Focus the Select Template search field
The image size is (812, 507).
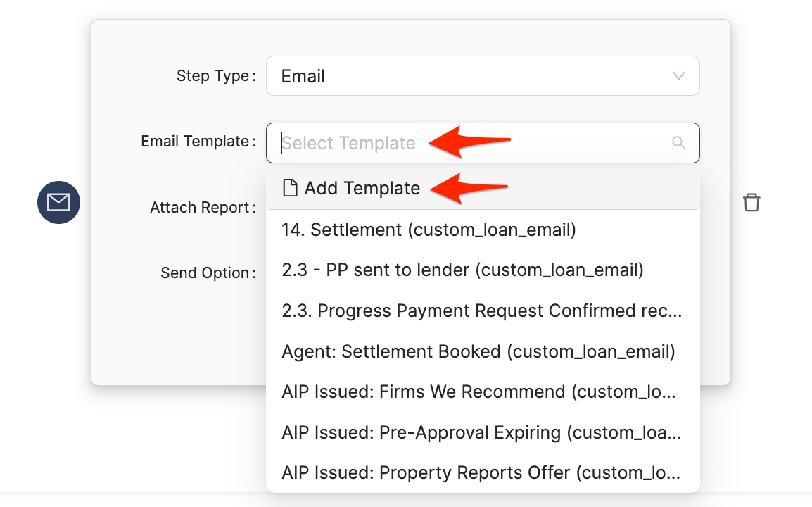click(471, 143)
